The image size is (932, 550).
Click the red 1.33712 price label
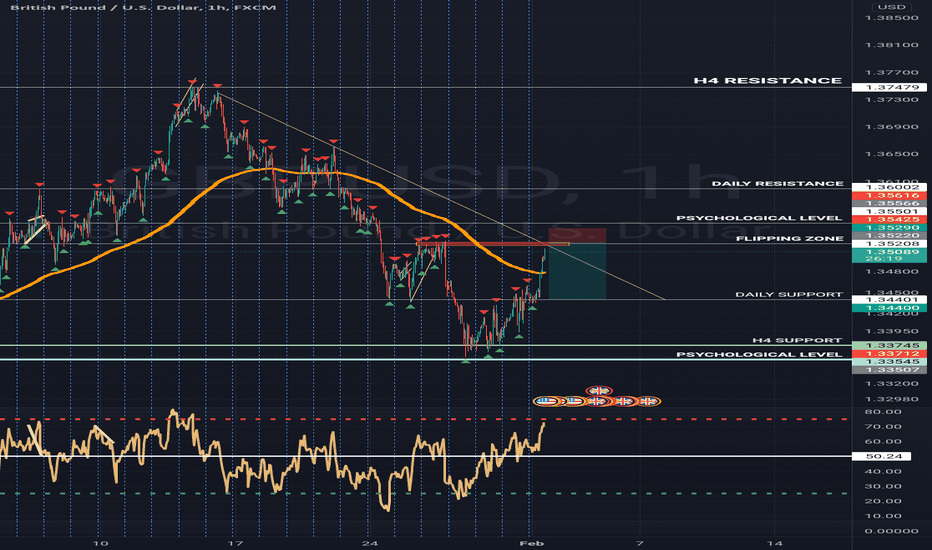(889, 354)
